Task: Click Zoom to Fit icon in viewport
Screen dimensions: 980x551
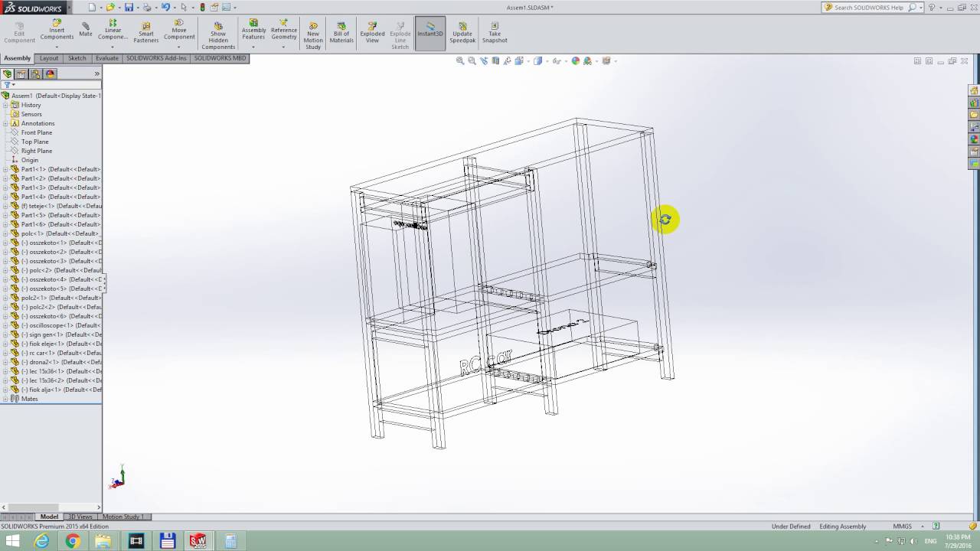Action: pyautogui.click(x=460, y=61)
